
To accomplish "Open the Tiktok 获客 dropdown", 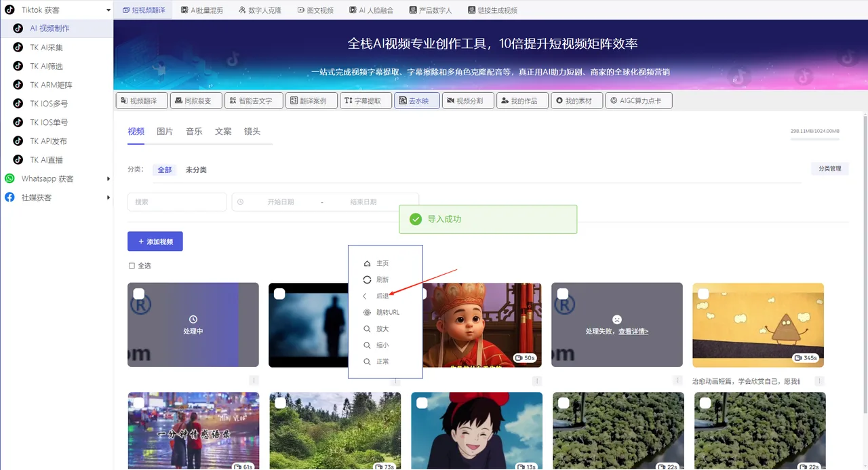I will [58, 10].
